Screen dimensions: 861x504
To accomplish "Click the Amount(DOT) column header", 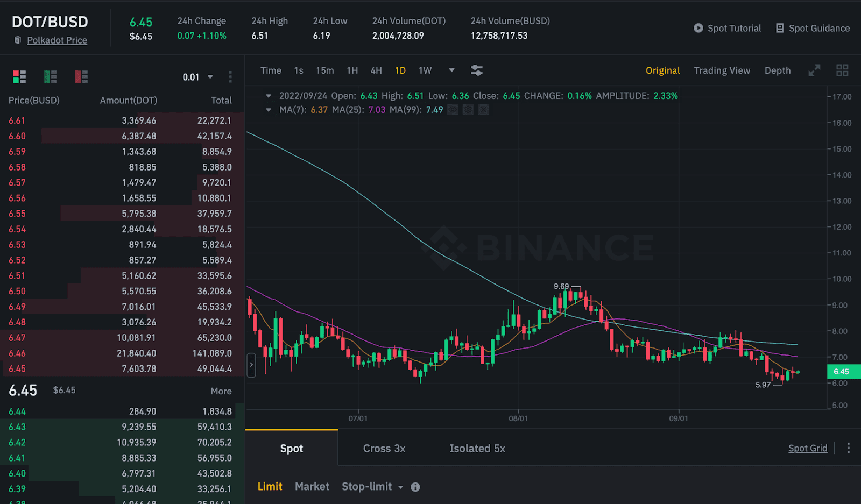I will point(129,101).
